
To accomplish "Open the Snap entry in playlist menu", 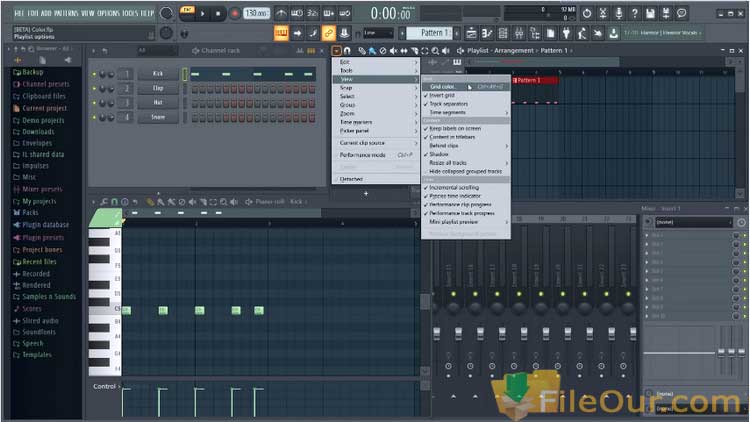I will (x=376, y=88).
